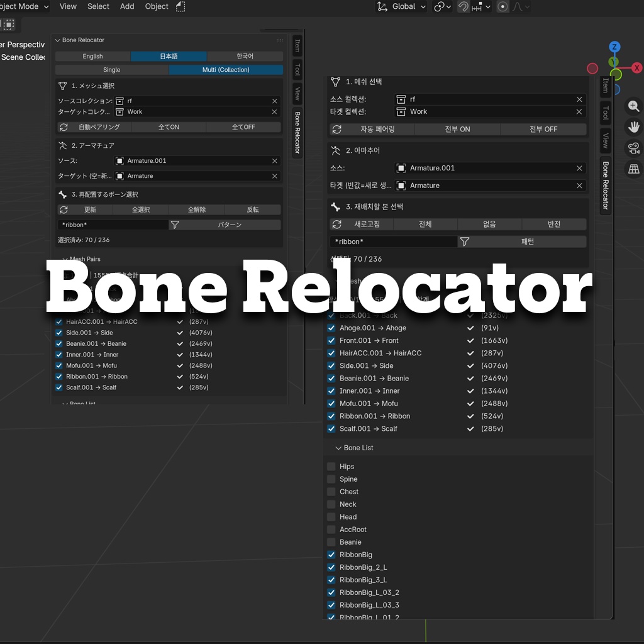Image resolution: width=644 pixels, height=644 pixels.
Task: Open the Object menu in the header
Action: point(157,6)
